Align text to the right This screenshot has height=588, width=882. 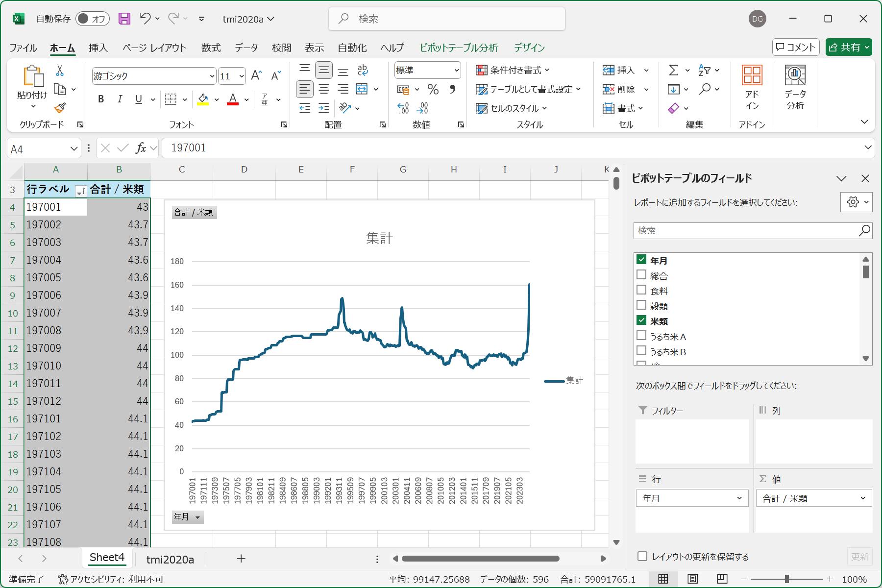[343, 89]
